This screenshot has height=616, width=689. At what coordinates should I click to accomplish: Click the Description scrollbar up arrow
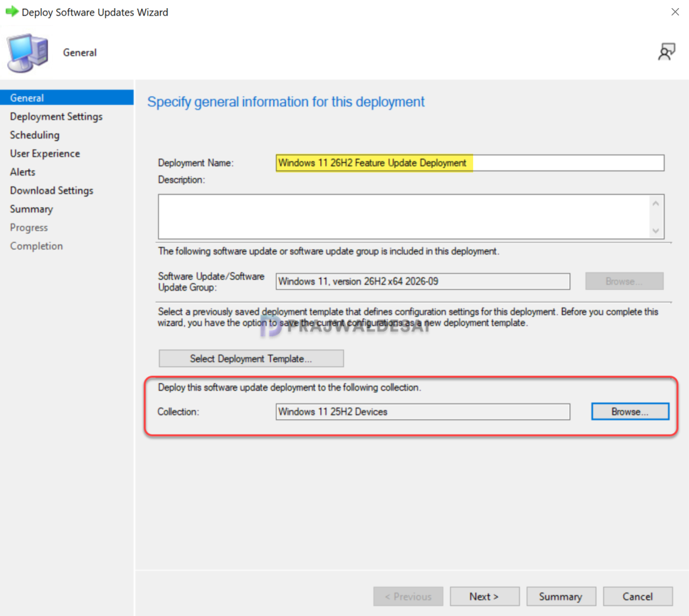coord(655,203)
